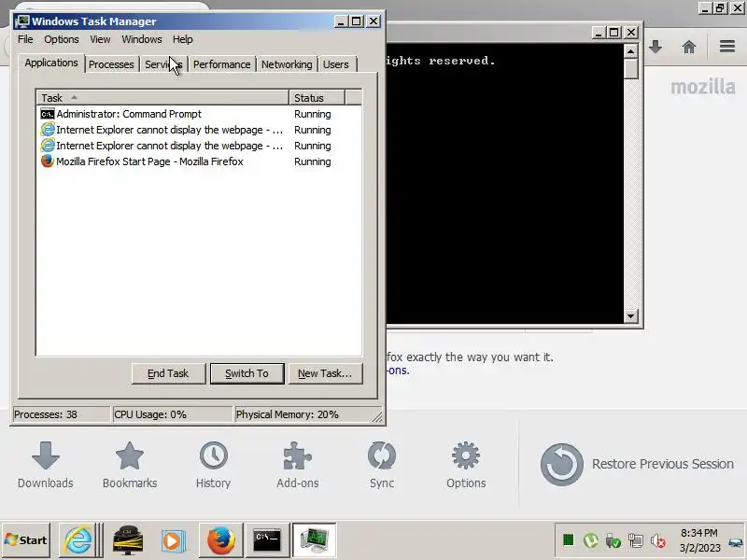Select second Internet Explorer task row
Screen dimensions: 747x560
click(199, 146)
